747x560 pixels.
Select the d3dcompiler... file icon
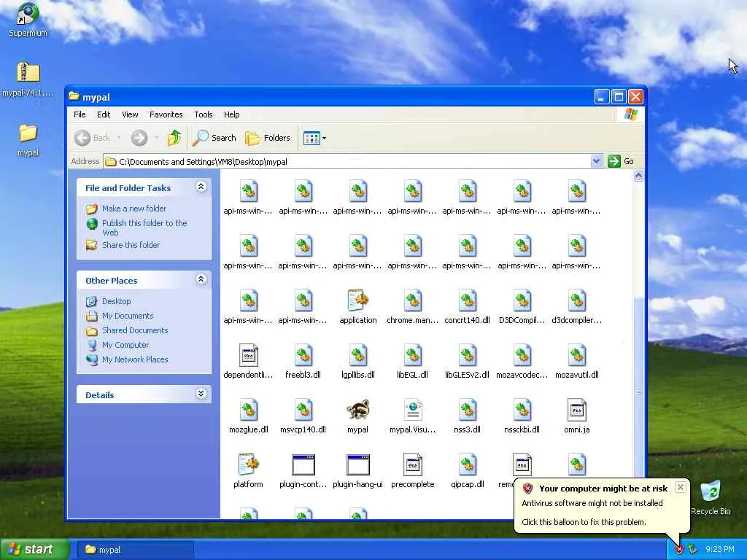(577, 300)
